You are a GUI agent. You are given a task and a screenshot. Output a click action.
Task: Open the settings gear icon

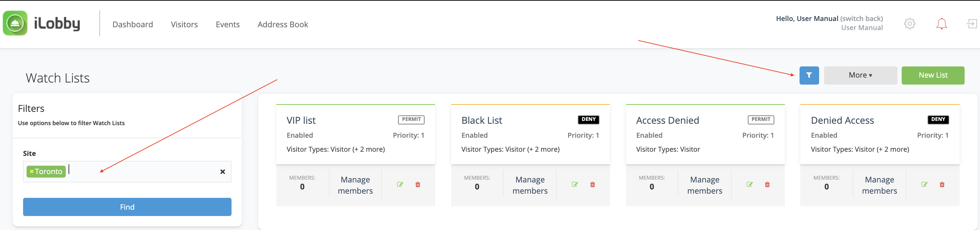point(910,23)
